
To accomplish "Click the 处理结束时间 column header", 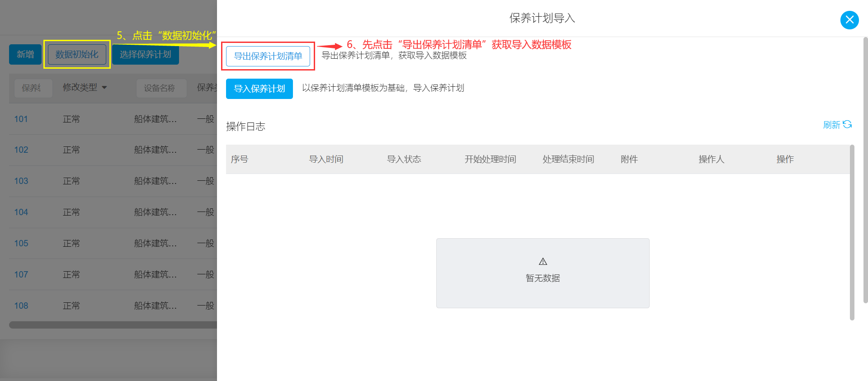I will [x=568, y=159].
